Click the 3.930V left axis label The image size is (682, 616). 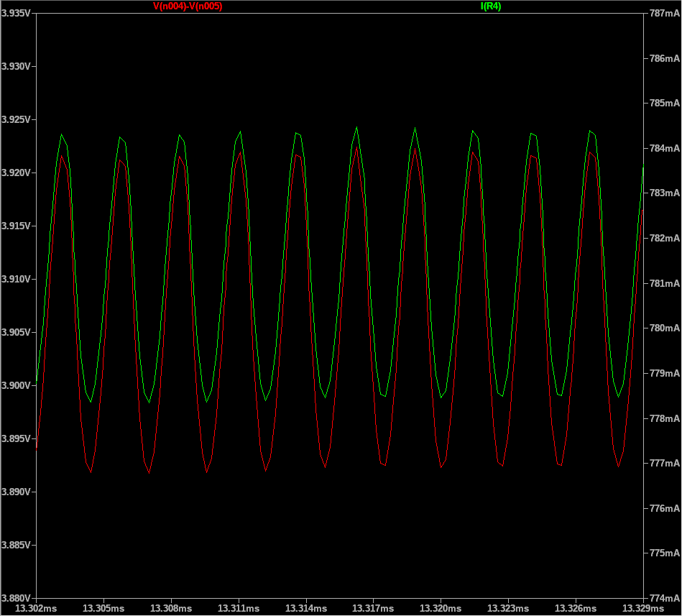16,67
